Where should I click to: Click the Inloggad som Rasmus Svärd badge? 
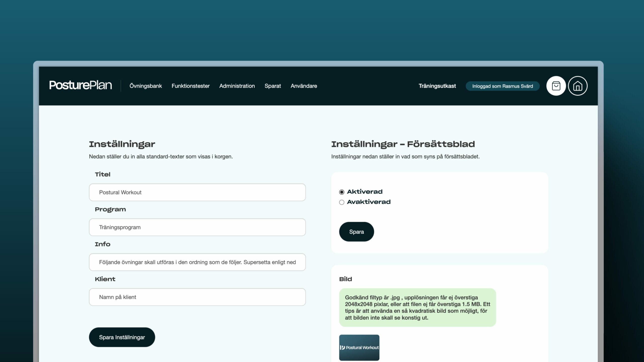[502, 86]
